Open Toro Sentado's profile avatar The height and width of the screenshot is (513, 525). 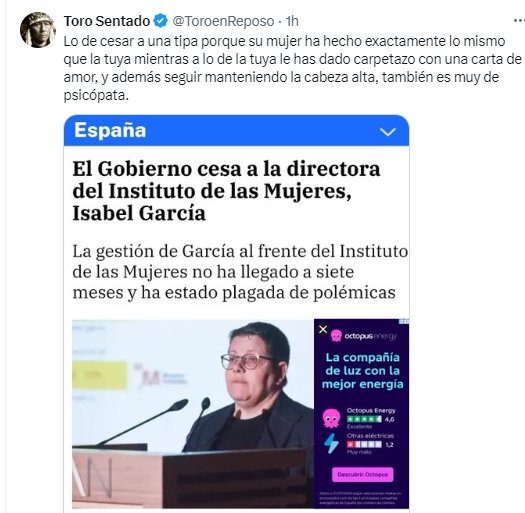tap(38, 29)
